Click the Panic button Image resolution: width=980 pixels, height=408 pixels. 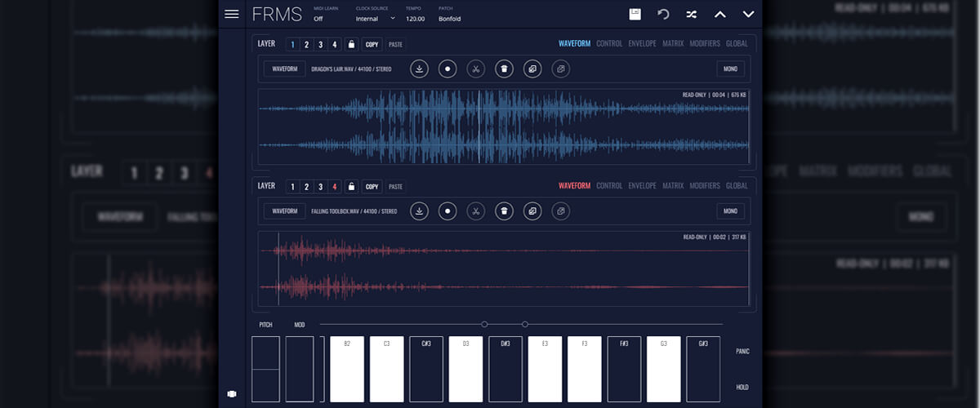coord(742,351)
